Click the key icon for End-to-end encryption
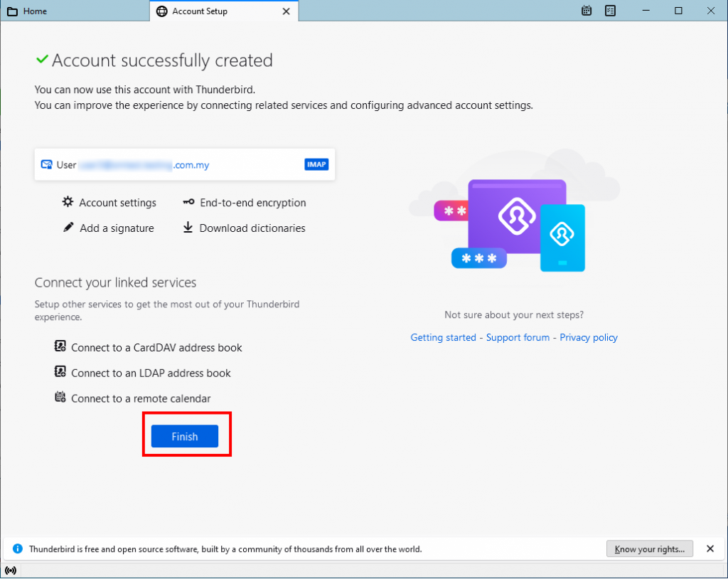Image resolution: width=728 pixels, height=579 pixels. 188,202
